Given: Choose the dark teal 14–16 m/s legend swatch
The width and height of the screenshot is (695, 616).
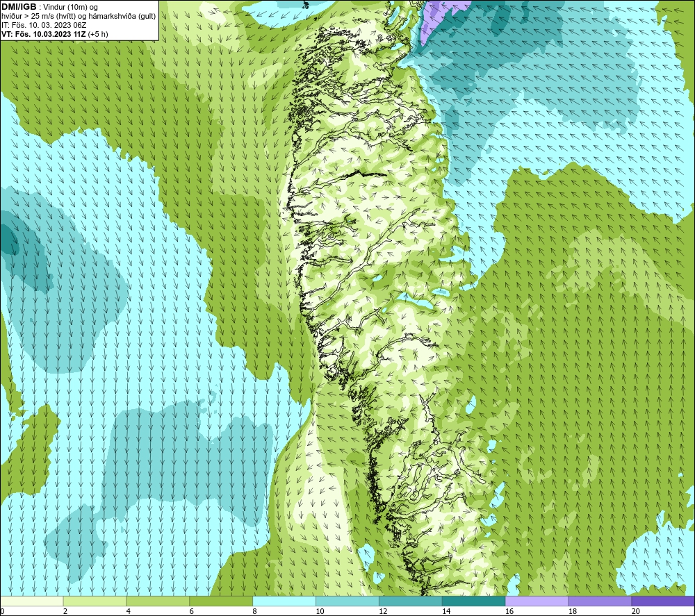Looking at the screenshot, I should point(474,601).
